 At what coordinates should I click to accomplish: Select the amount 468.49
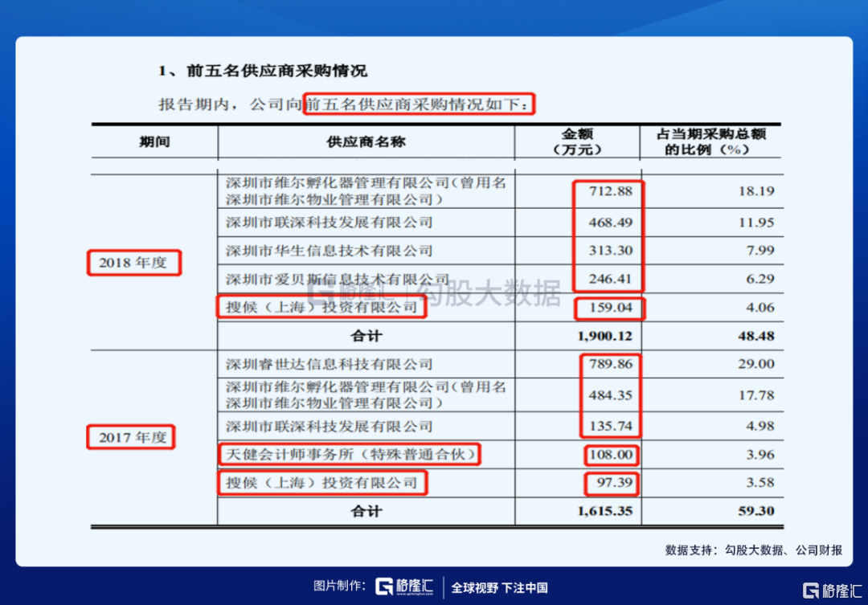point(611,223)
